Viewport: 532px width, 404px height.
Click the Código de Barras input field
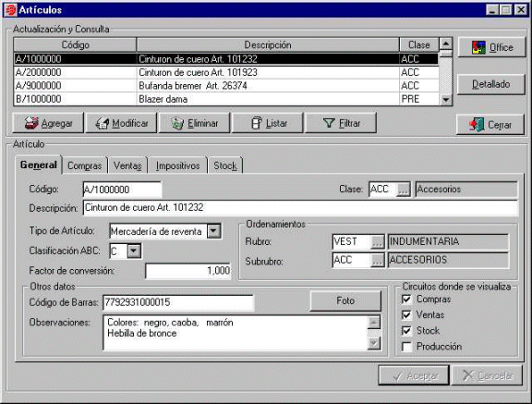[178, 302]
